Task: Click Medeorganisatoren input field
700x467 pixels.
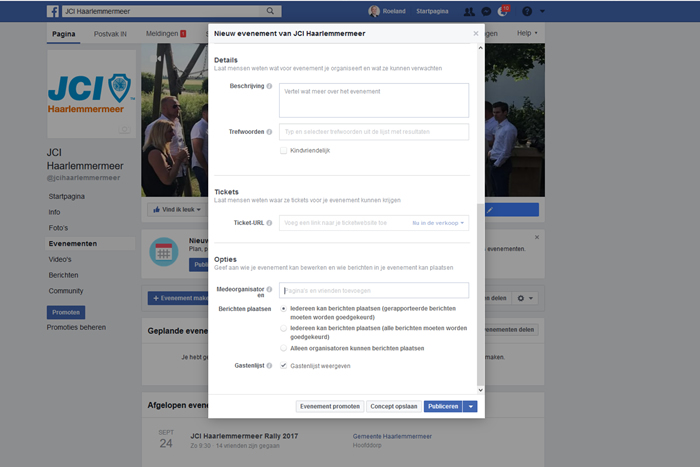Action: click(x=374, y=290)
